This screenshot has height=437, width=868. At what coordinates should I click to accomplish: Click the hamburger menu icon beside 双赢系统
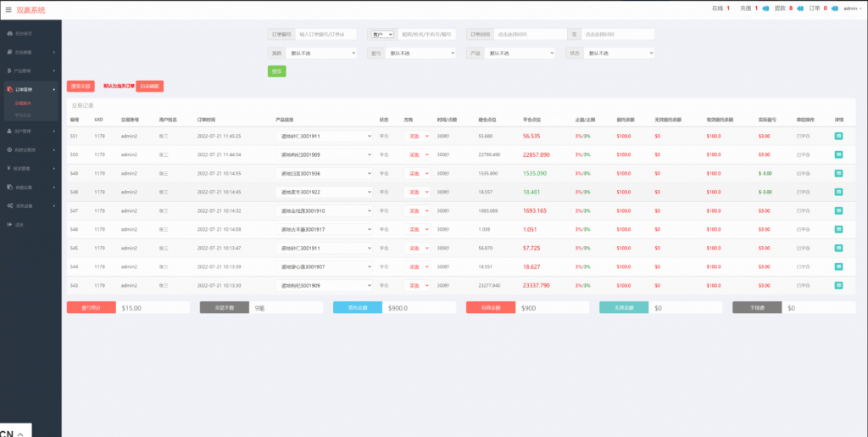(x=8, y=9)
